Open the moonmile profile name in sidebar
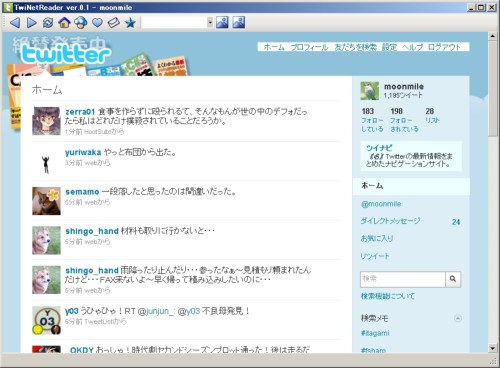 404,86
